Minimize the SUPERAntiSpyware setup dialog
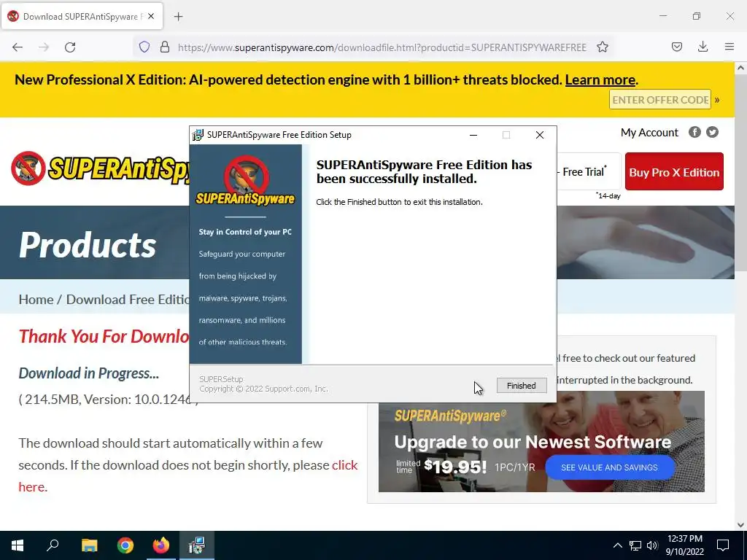 coord(473,135)
